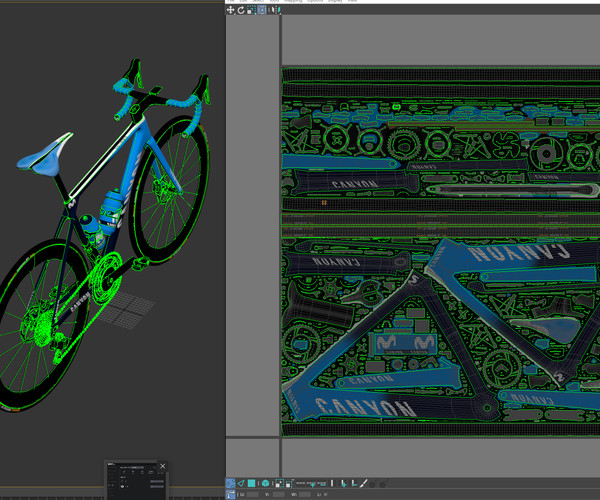This screenshot has width=600, height=500.
Task: Switch to Vertex sub-object mode
Action: [230, 484]
